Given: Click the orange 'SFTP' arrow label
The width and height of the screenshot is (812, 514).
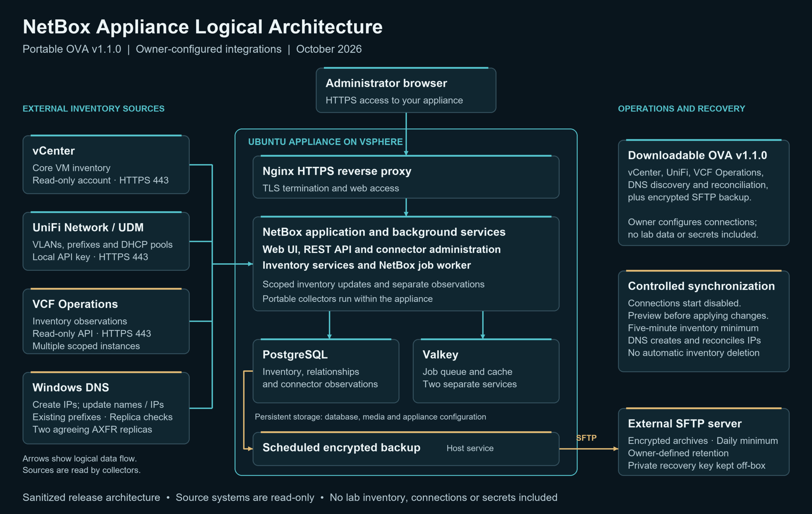Looking at the screenshot, I should coord(586,438).
